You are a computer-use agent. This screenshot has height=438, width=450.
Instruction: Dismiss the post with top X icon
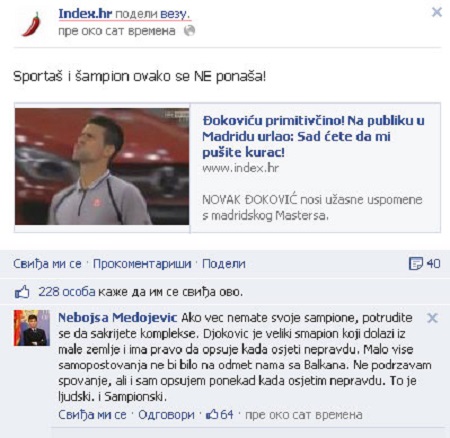click(437, 12)
